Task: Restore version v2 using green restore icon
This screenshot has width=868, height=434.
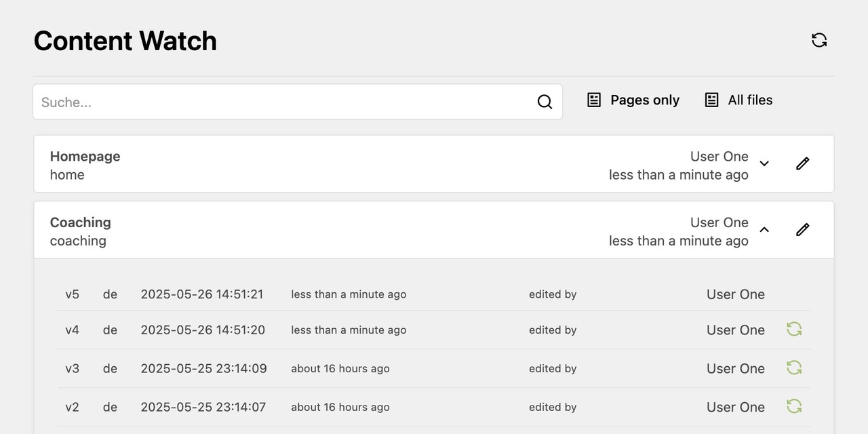Action: tap(794, 406)
